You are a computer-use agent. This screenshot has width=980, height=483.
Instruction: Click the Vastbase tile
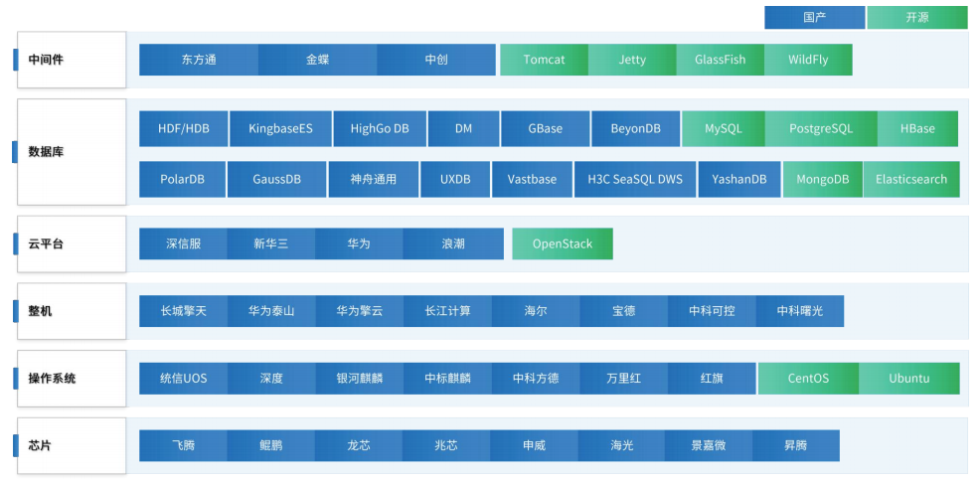click(x=532, y=179)
